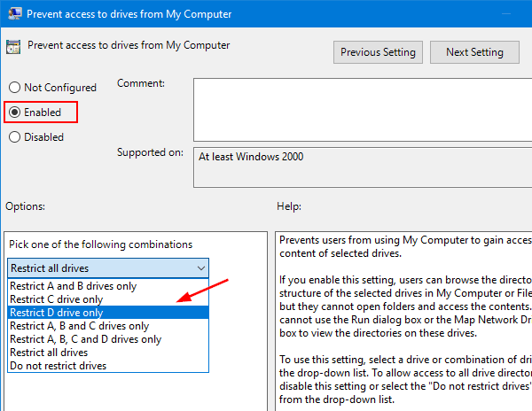Click the window title bar text
532x411 pixels.
[129, 14]
